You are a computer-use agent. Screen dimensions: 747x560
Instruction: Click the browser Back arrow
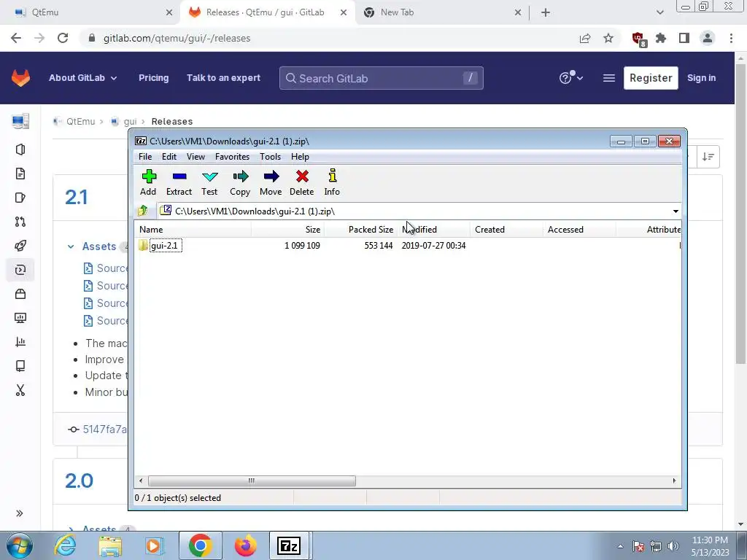tap(16, 38)
